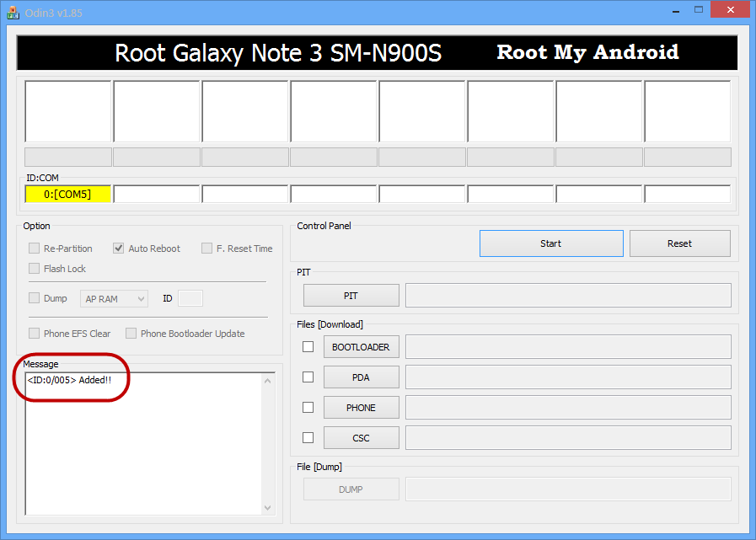Image resolution: width=756 pixels, height=540 pixels.
Task: Click the Odin3 app icon in title bar
Action: point(13,13)
